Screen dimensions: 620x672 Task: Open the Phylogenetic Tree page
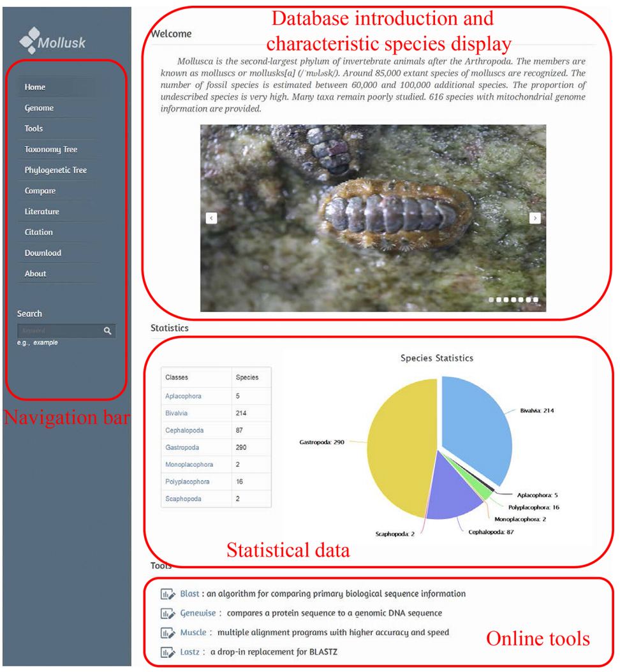click(x=55, y=170)
